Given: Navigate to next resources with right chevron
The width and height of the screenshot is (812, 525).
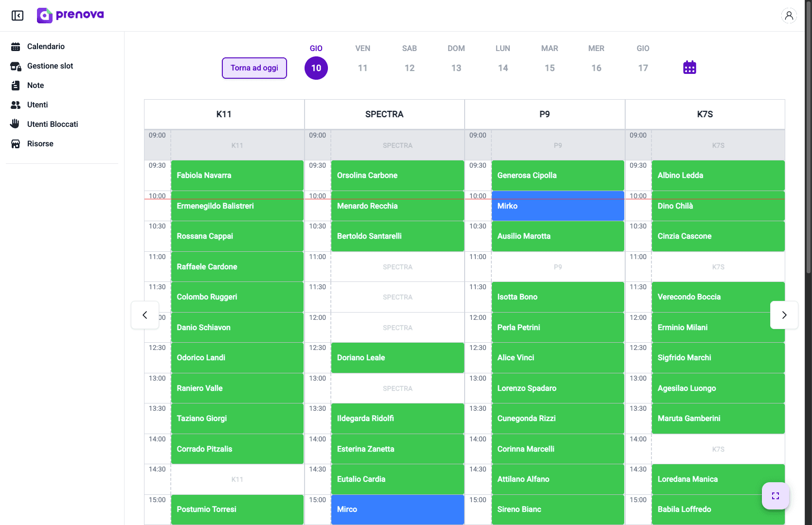Looking at the screenshot, I should pos(784,315).
